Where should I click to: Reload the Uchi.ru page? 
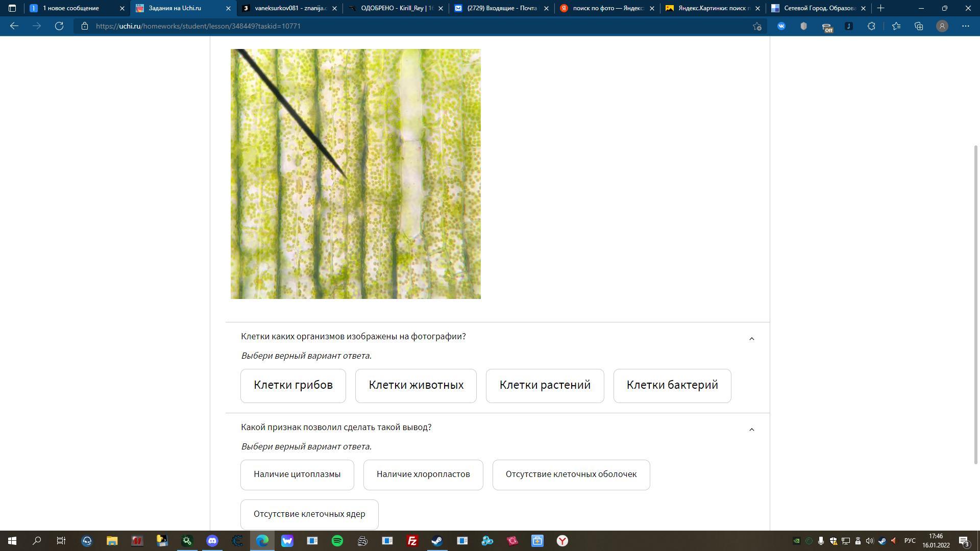point(59,26)
